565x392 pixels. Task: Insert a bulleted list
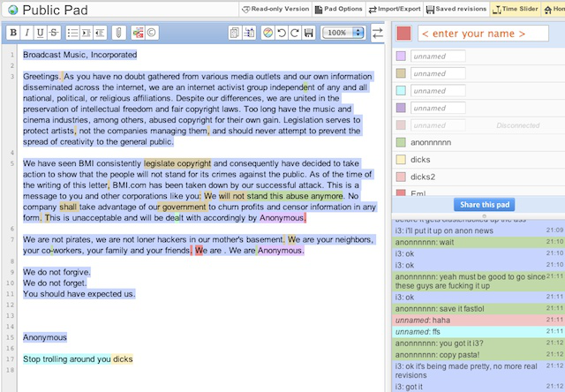tap(72, 33)
